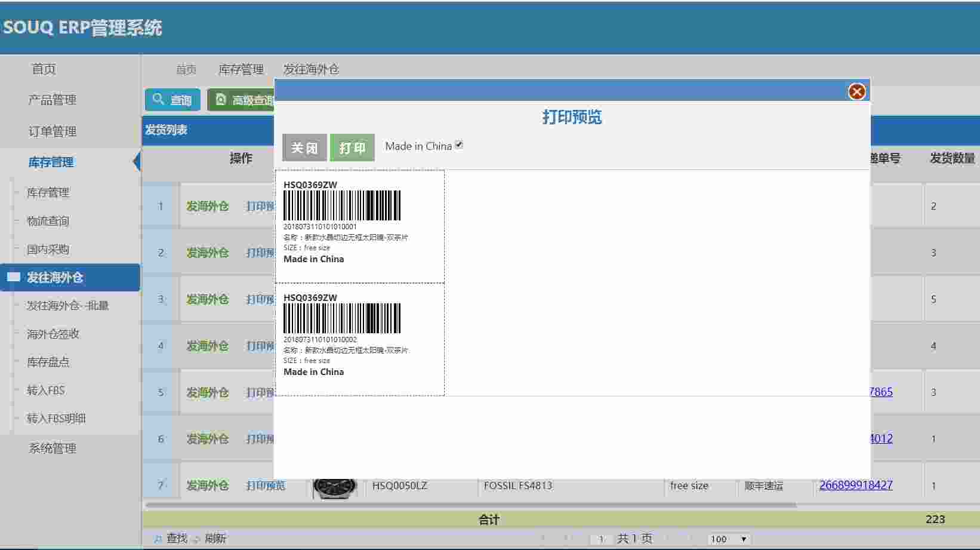Click the free size cell in row 7
The height and width of the screenshot is (550, 980).
(689, 486)
